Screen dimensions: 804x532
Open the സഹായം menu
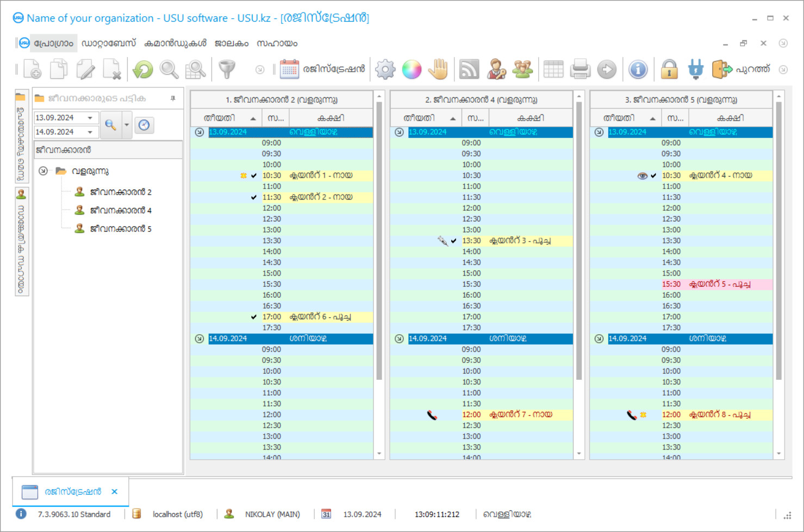point(277,43)
